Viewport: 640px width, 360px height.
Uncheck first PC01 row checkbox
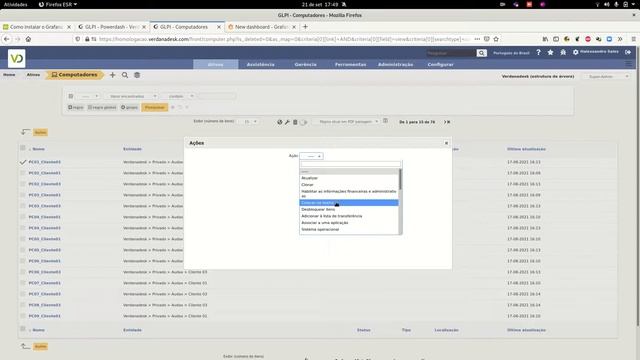coord(23,162)
